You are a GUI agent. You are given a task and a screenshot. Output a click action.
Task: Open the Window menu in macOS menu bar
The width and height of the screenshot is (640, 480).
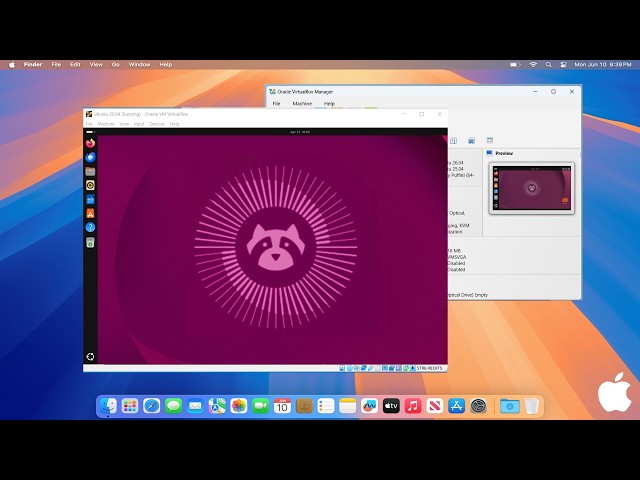139,64
